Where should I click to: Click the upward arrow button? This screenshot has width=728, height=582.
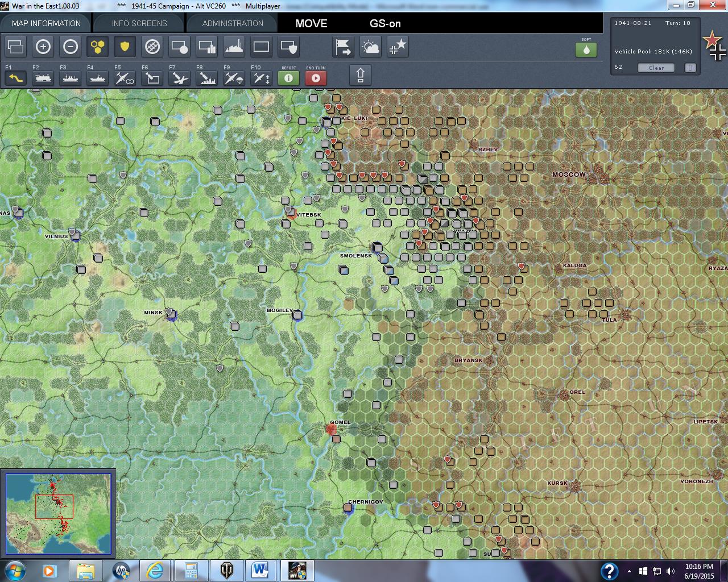pos(360,75)
